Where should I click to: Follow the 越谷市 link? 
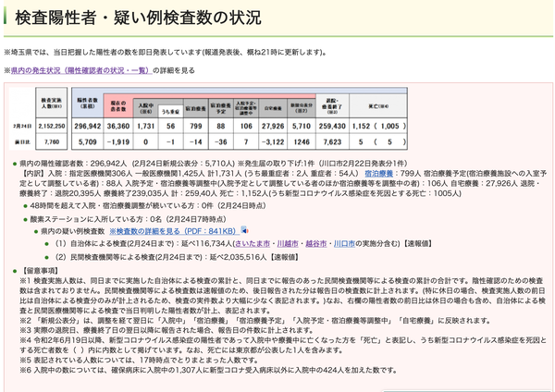coord(315,244)
